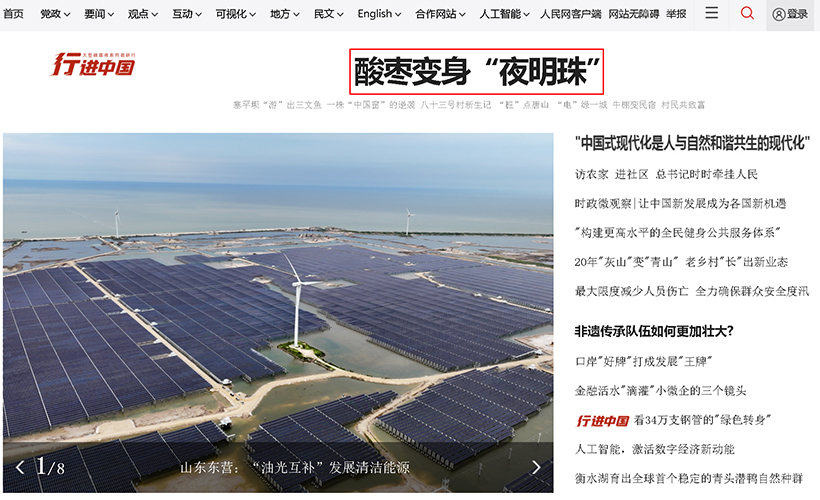The height and width of the screenshot is (500, 820).
Task: Expand the English language dropdown
Action: tap(380, 14)
